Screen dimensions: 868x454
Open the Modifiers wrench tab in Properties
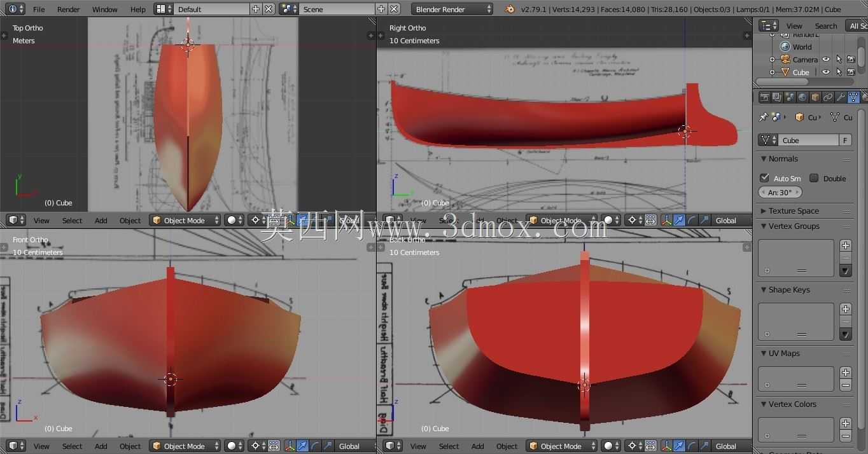click(x=841, y=97)
